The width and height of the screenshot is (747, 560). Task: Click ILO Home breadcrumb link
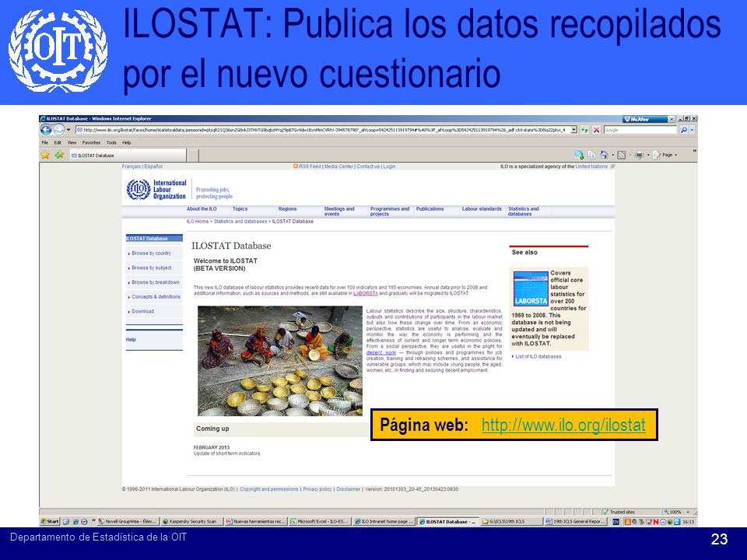point(197,222)
